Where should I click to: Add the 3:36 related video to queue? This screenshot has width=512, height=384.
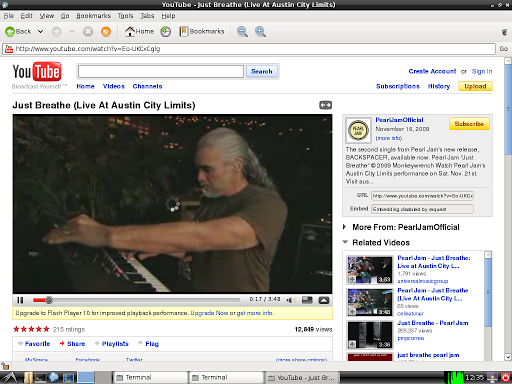352,344
